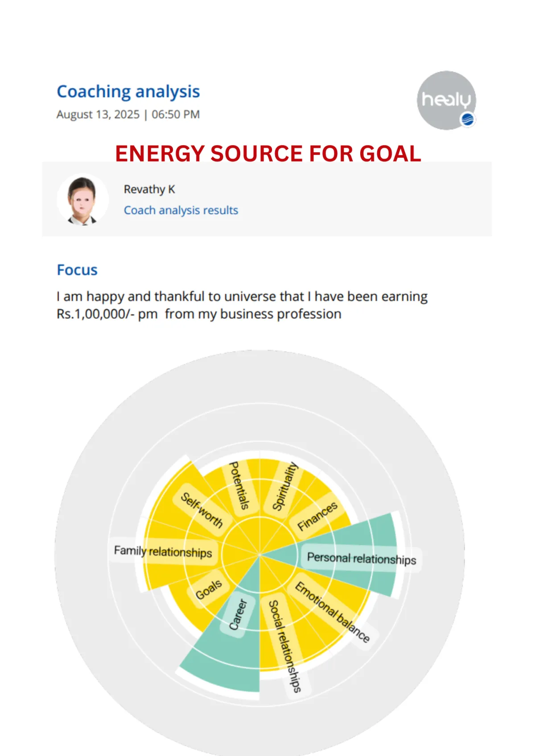Open the Coach analysis results link
Image resolution: width=535 pixels, height=756 pixels.
click(181, 210)
